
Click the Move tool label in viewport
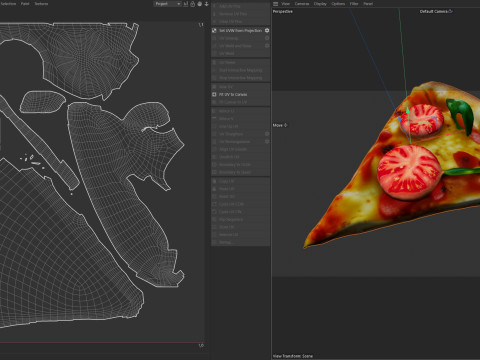[280, 125]
